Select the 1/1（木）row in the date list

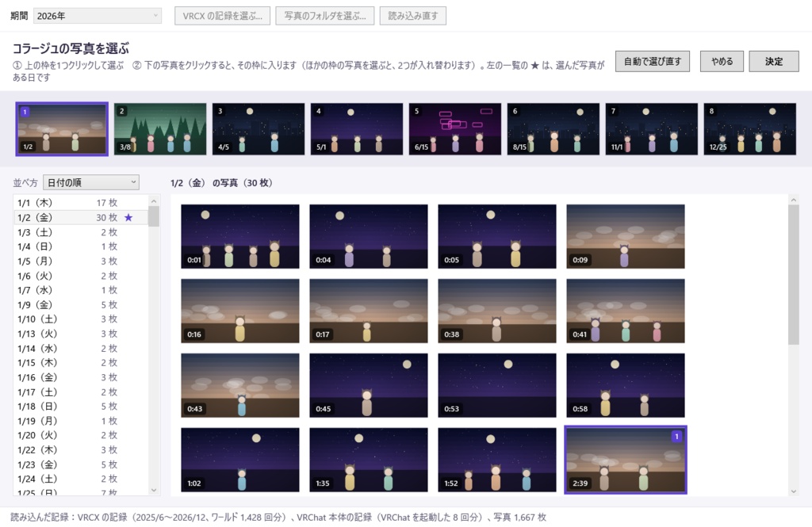point(81,202)
